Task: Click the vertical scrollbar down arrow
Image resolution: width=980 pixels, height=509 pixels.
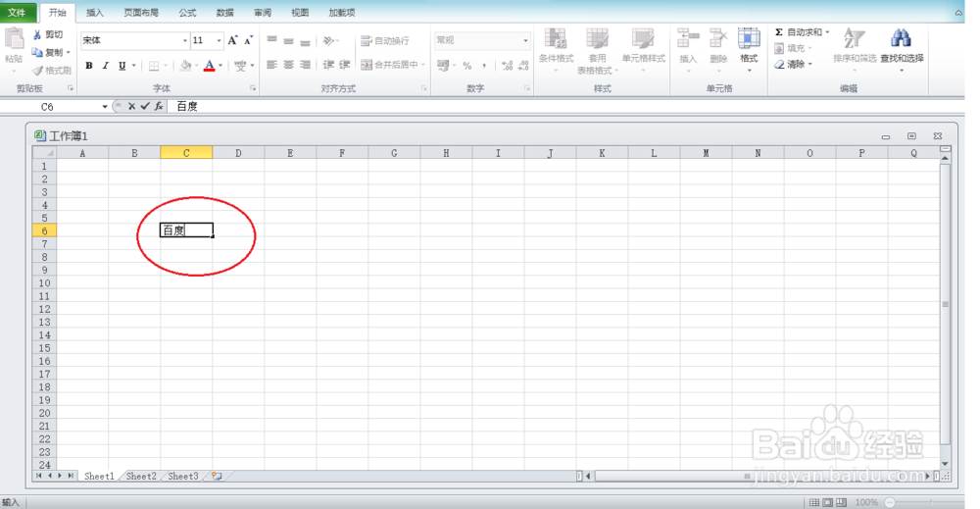Action: point(945,464)
